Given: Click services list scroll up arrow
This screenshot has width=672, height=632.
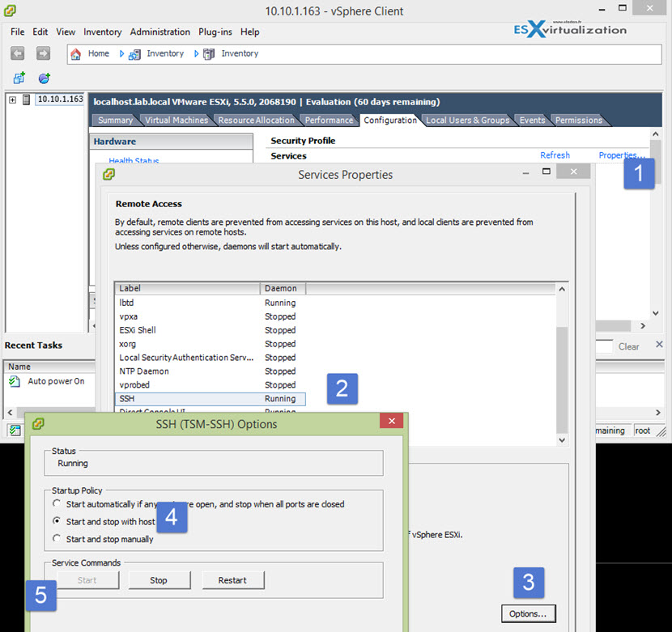Looking at the screenshot, I should tap(562, 289).
